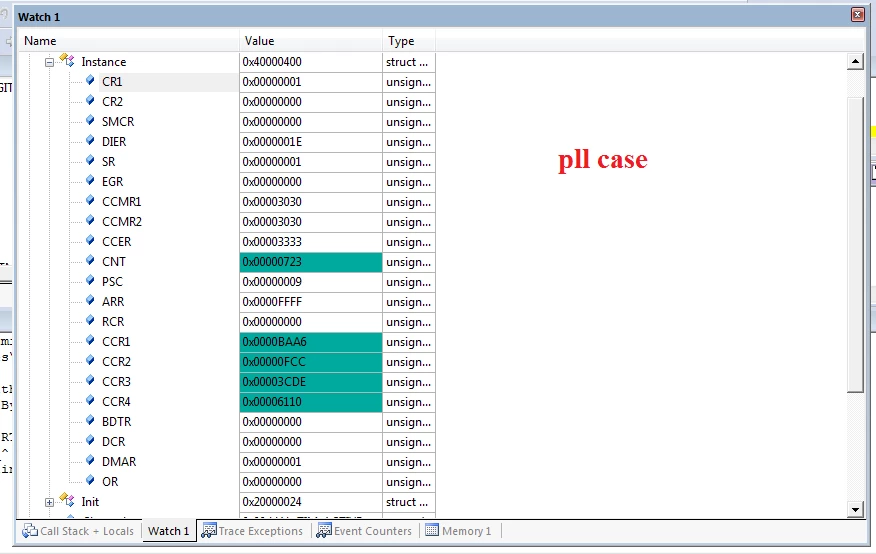
Task: Click the BDTR member icon
Action: coord(90,420)
